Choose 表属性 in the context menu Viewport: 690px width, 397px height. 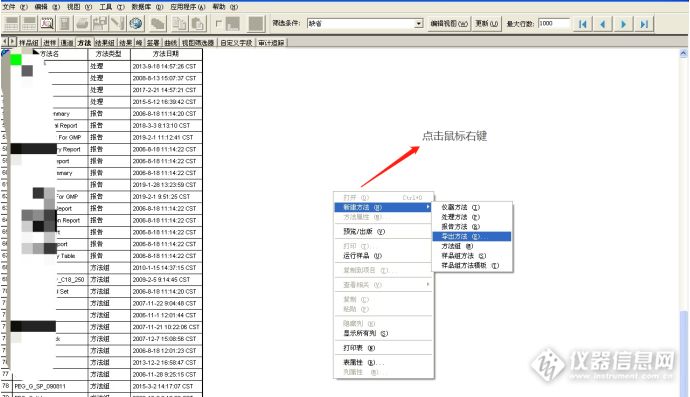pyautogui.click(x=383, y=362)
